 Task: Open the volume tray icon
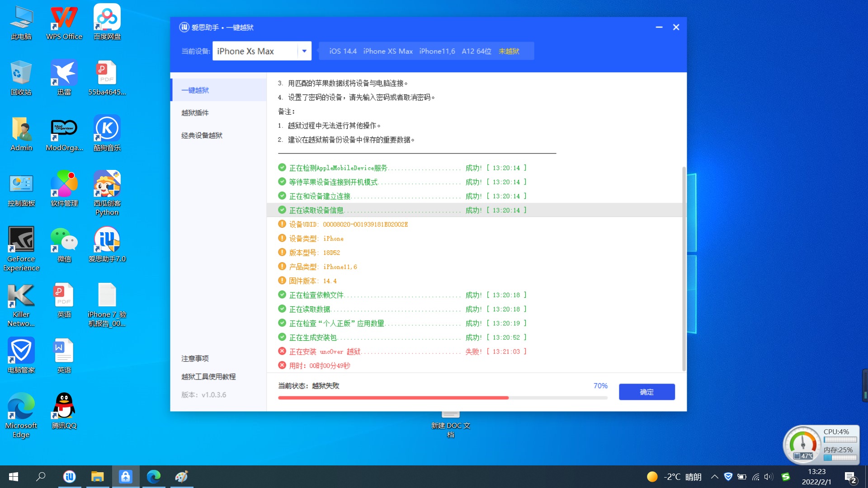pyautogui.click(x=769, y=477)
